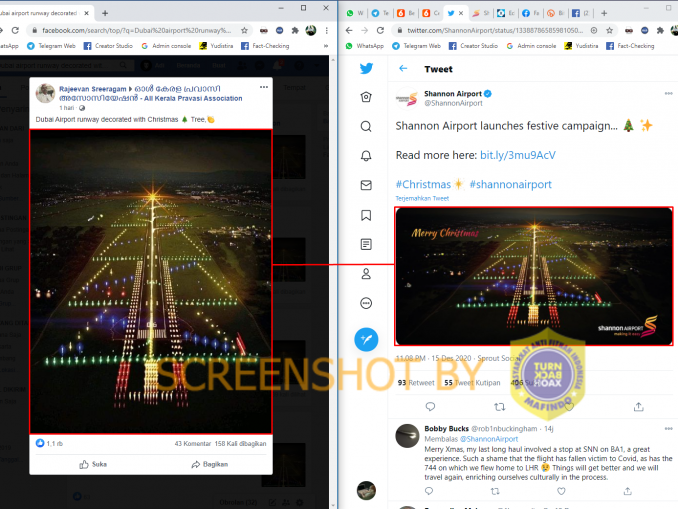Share the Shannon Airport tweet
This screenshot has width=678, height=509.
pos(639,407)
